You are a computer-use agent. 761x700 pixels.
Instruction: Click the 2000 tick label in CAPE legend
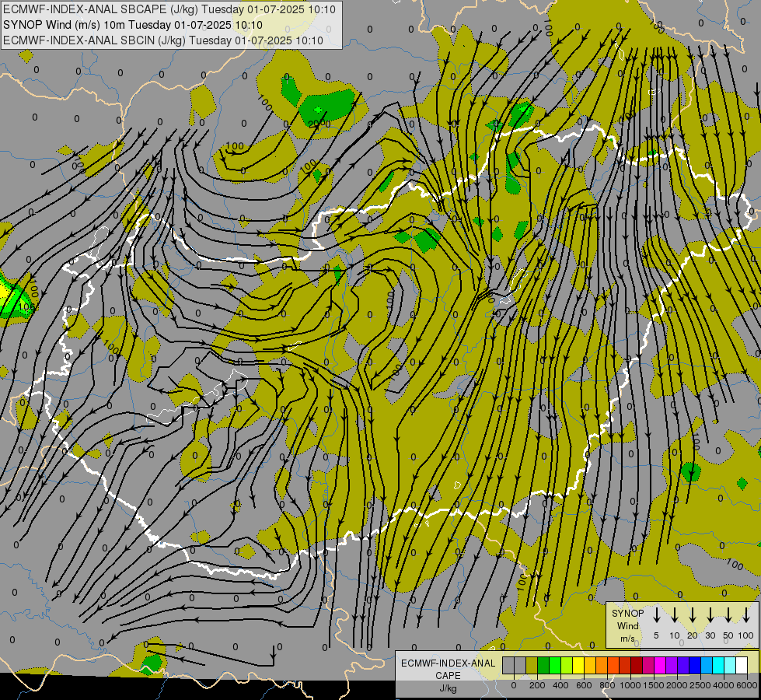click(677, 685)
